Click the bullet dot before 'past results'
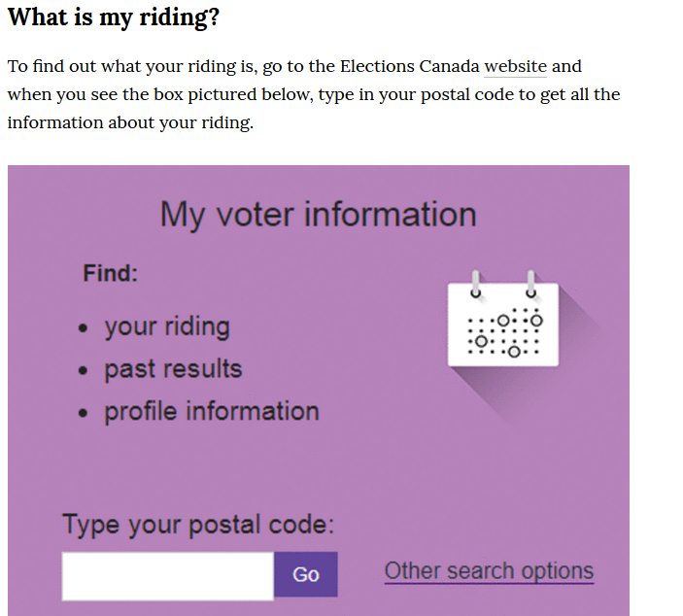 [x=83, y=371]
